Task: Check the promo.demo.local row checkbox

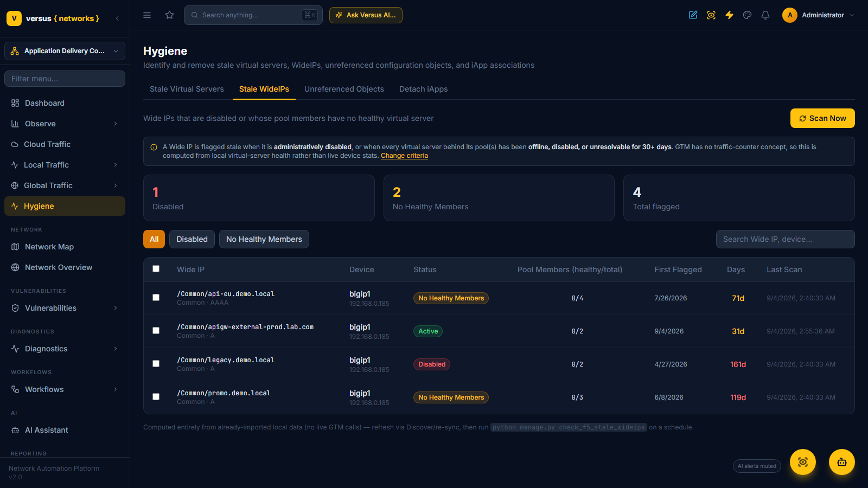Action: [156, 397]
